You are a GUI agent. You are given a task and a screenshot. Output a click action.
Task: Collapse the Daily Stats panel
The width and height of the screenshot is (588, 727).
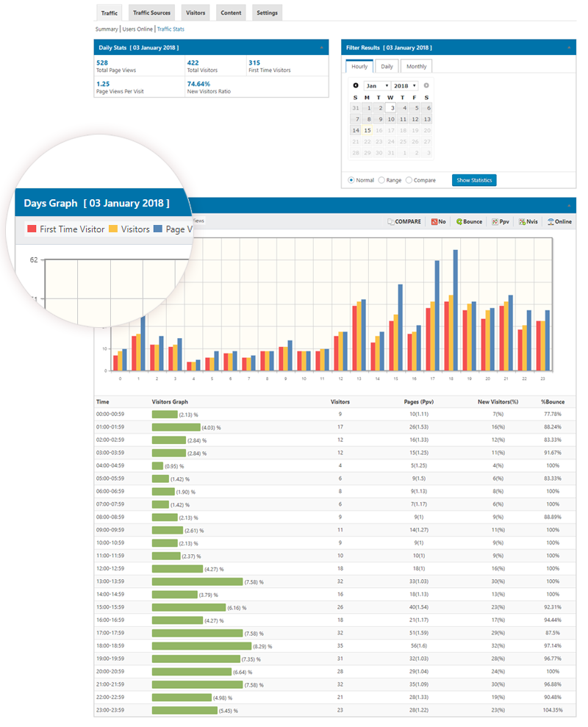point(322,48)
